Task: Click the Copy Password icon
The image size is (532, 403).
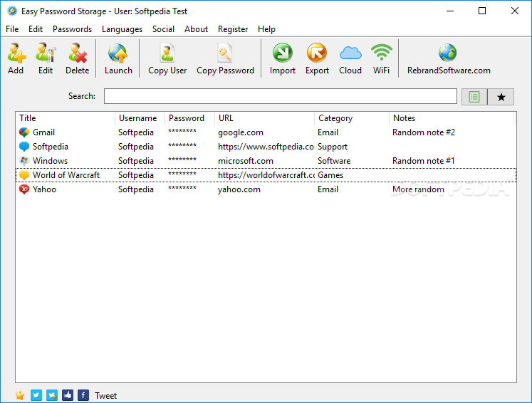Action: click(x=225, y=58)
